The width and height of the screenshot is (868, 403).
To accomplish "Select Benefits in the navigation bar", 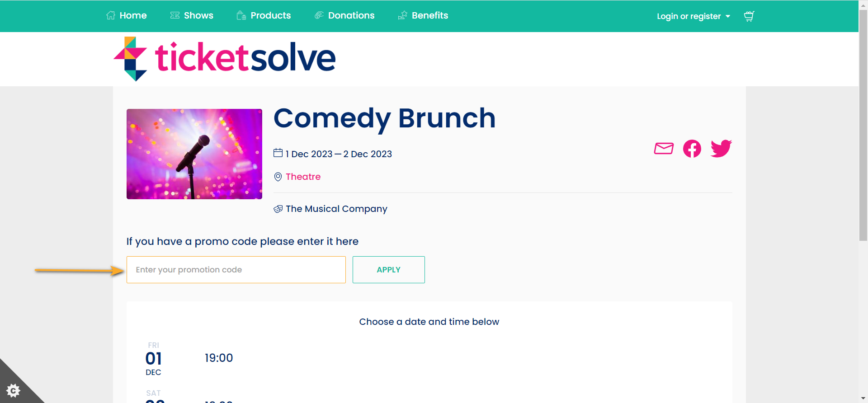I will pos(429,15).
